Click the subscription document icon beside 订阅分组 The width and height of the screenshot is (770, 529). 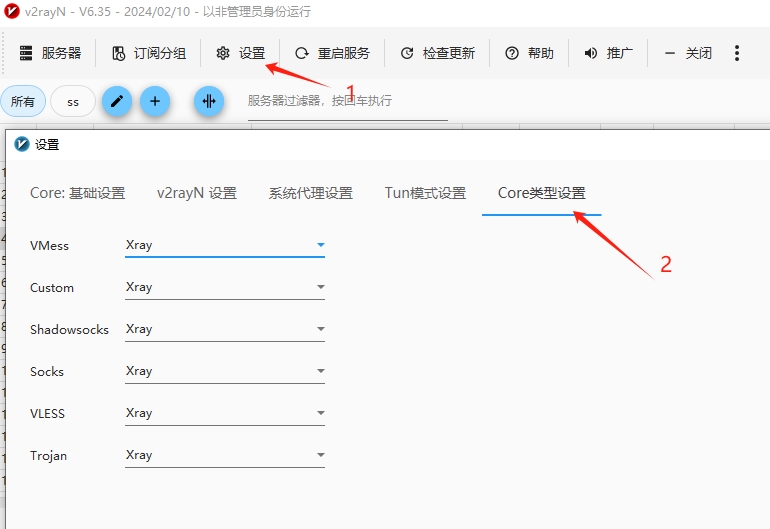tap(118, 53)
